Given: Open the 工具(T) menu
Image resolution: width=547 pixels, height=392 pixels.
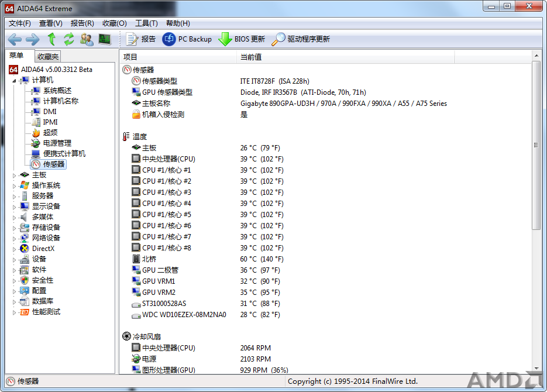Looking at the screenshot, I should point(146,23).
